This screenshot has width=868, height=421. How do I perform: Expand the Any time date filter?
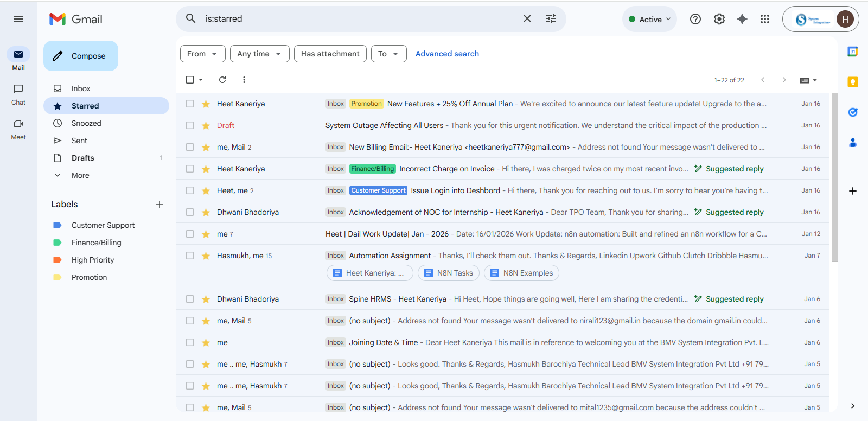tap(259, 54)
